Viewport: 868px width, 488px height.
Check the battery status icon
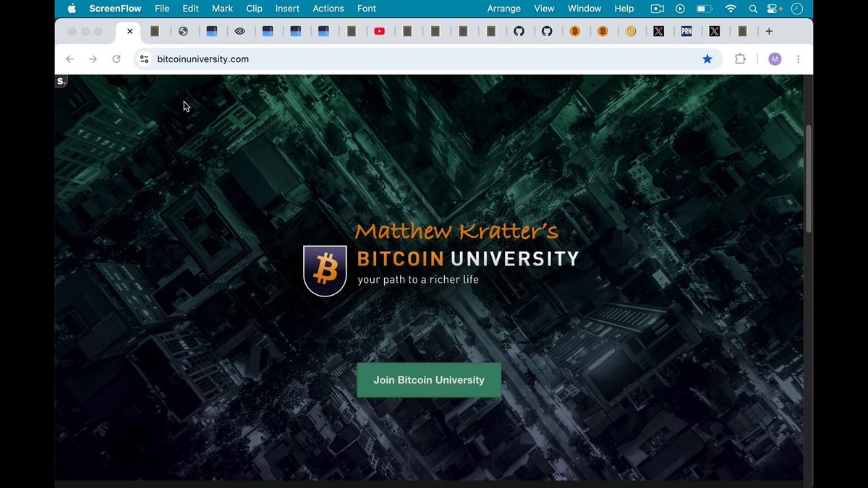coord(704,9)
